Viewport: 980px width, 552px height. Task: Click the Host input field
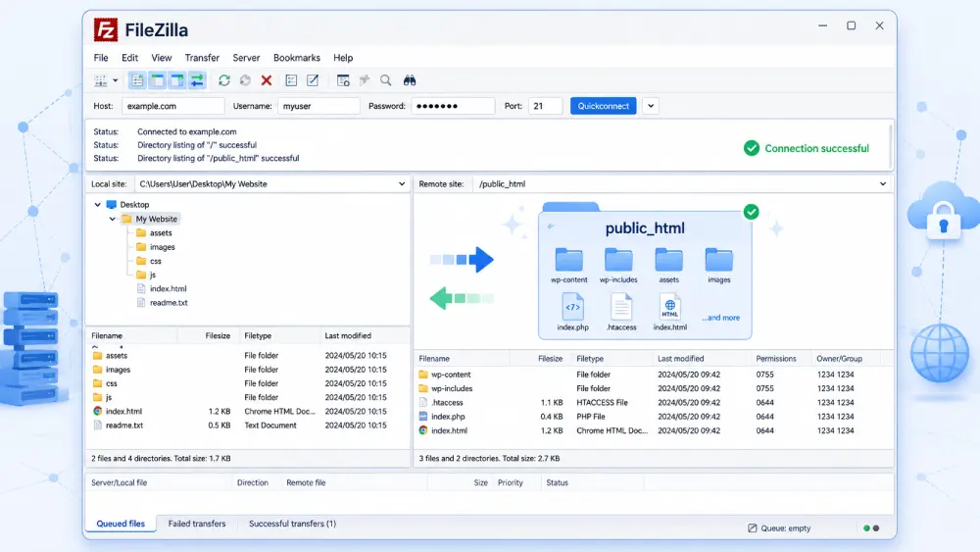(173, 106)
